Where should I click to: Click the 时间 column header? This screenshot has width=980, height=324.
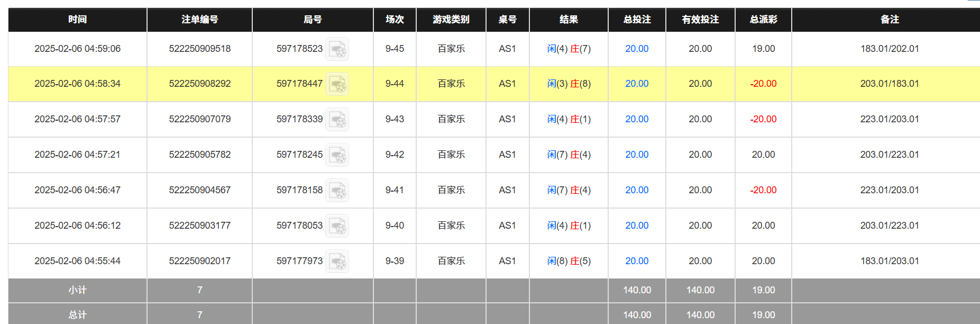(77, 20)
